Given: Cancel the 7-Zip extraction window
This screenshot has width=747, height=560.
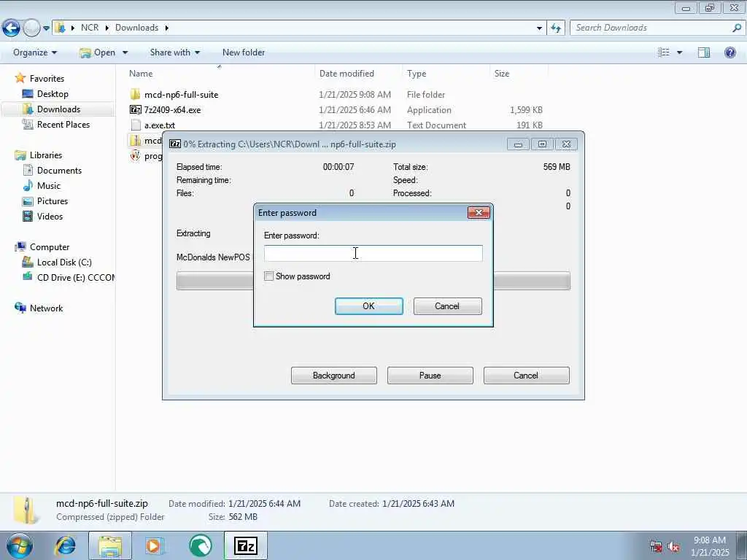Looking at the screenshot, I should coord(526,376).
